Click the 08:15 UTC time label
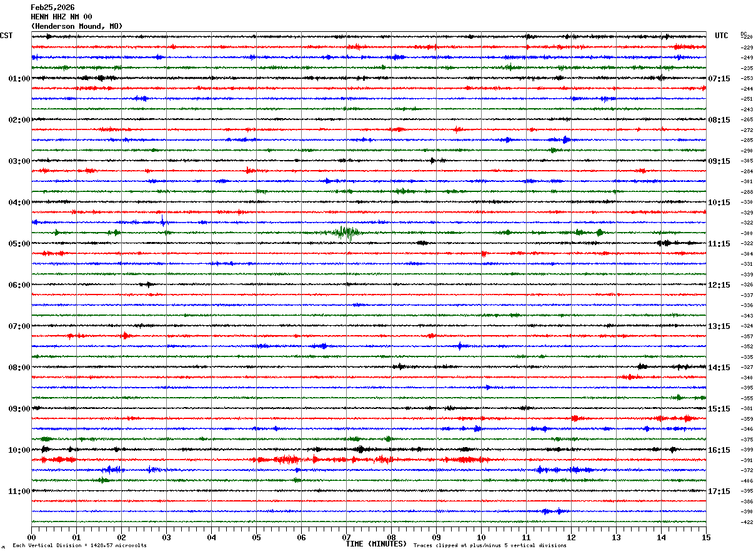This screenshot has height=554, width=756. (x=719, y=120)
